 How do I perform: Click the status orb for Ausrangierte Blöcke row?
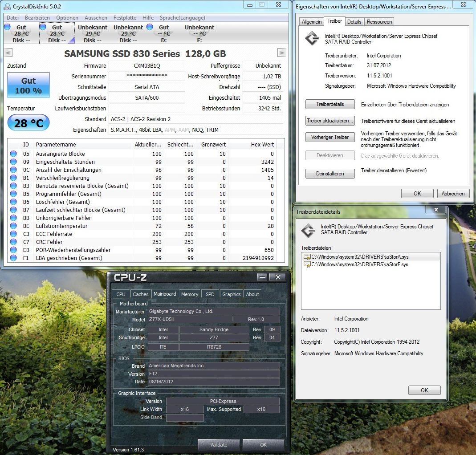[13, 154]
